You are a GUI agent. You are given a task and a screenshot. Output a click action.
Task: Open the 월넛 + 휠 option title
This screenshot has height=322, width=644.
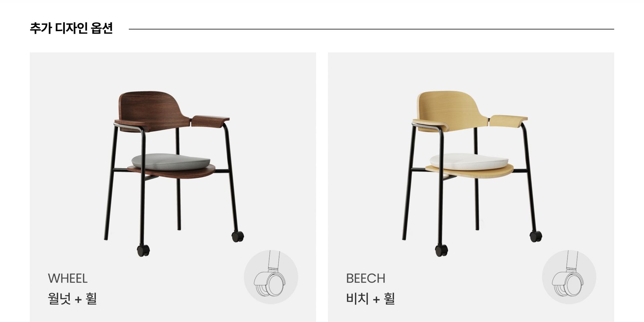point(72,299)
